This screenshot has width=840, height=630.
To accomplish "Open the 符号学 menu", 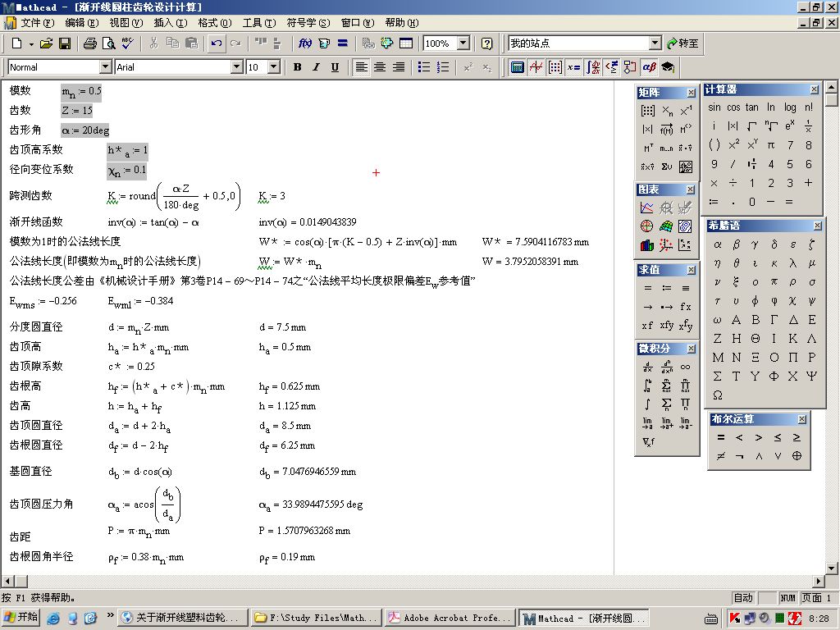I will 308,23.
